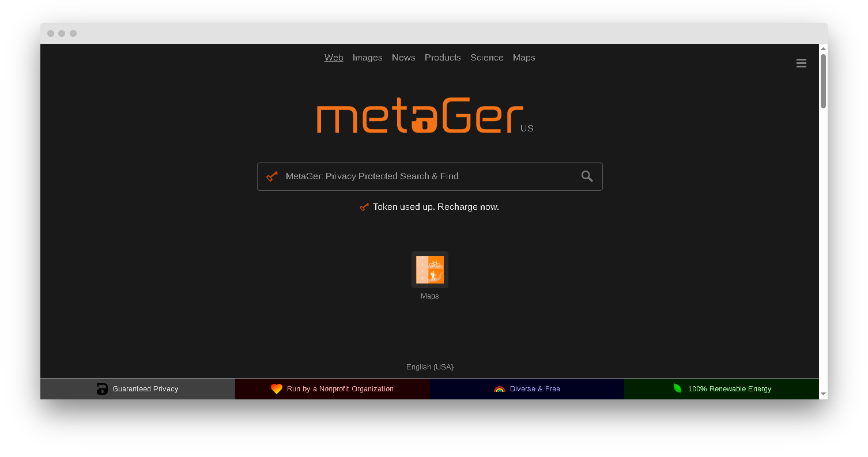Open Run by a Nonprofit Organization section
This screenshot has width=868, height=457.
[333, 389]
